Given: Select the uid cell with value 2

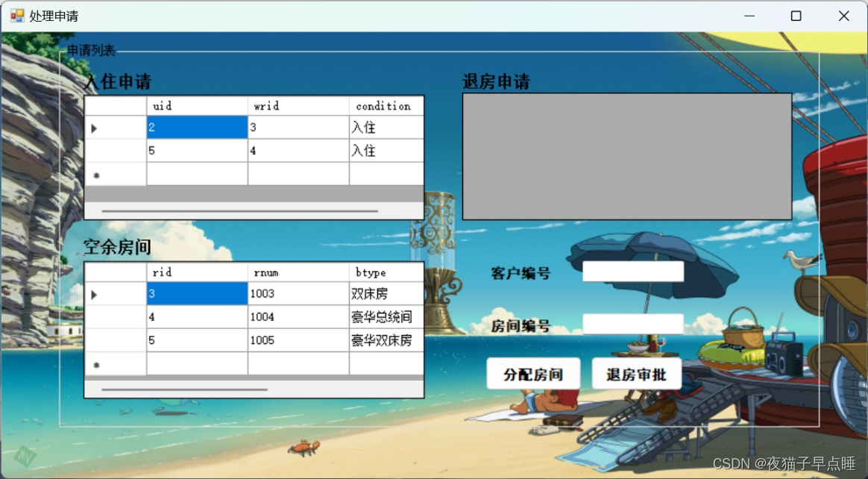Looking at the screenshot, I should [x=197, y=128].
